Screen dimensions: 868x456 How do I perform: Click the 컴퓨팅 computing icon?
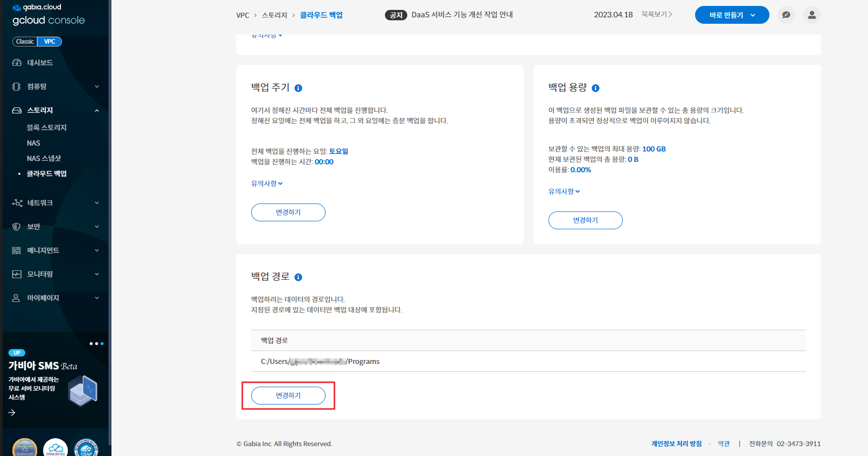coord(16,87)
